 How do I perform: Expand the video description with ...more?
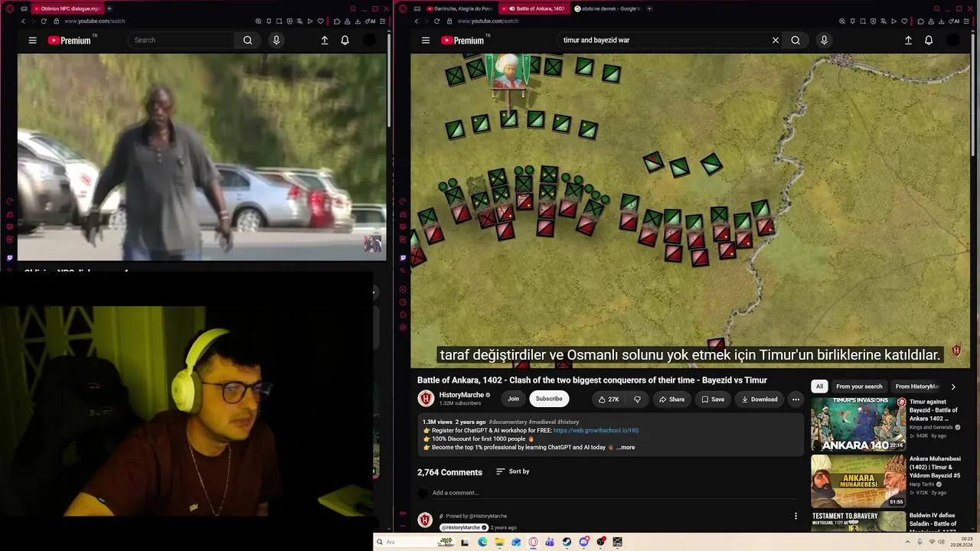tap(626, 448)
